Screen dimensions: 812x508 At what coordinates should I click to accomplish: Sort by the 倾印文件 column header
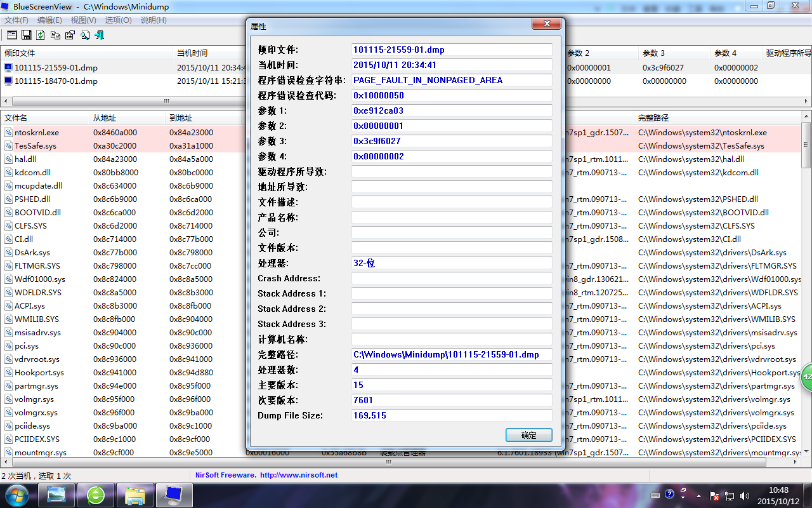click(87, 53)
